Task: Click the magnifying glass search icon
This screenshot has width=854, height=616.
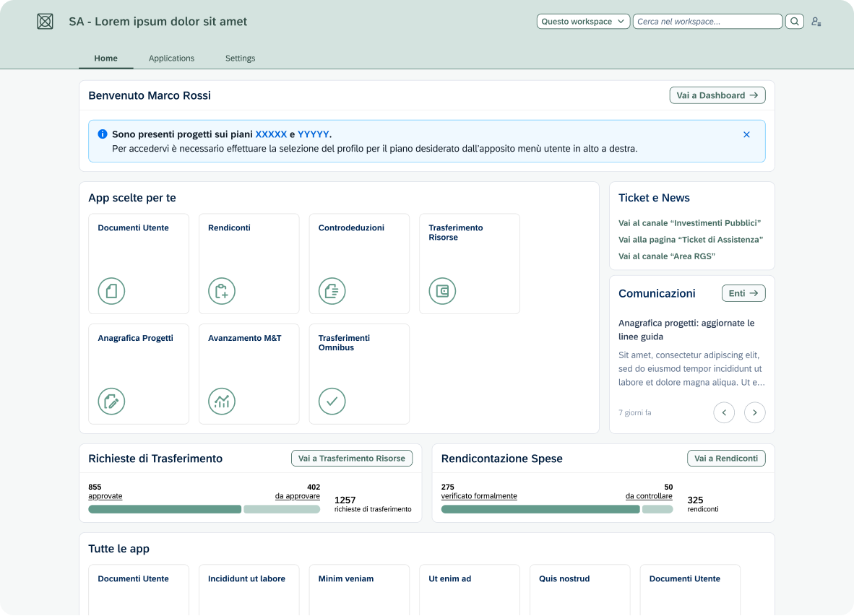Action: (x=794, y=21)
